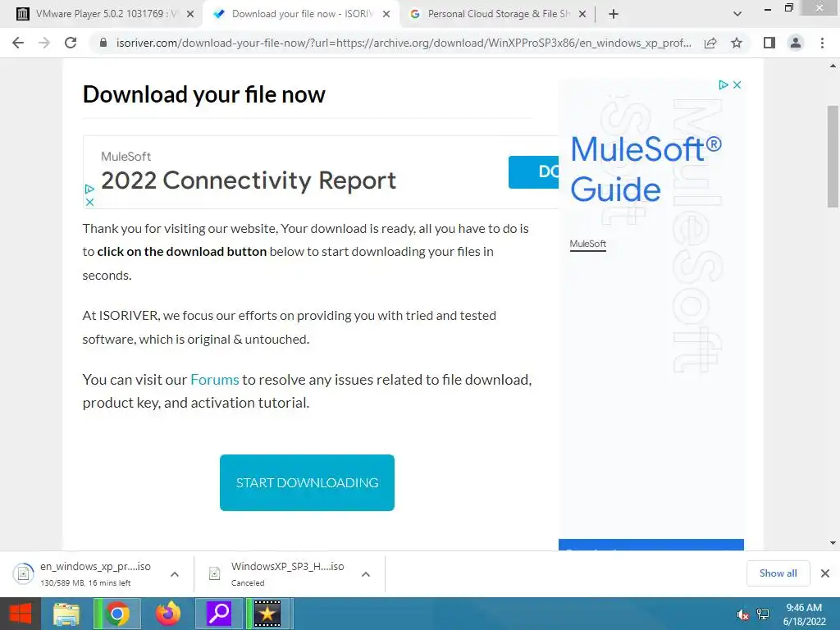840x630 pixels.
Task: Close the sidebar MuleSoft ad
Action: click(737, 84)
